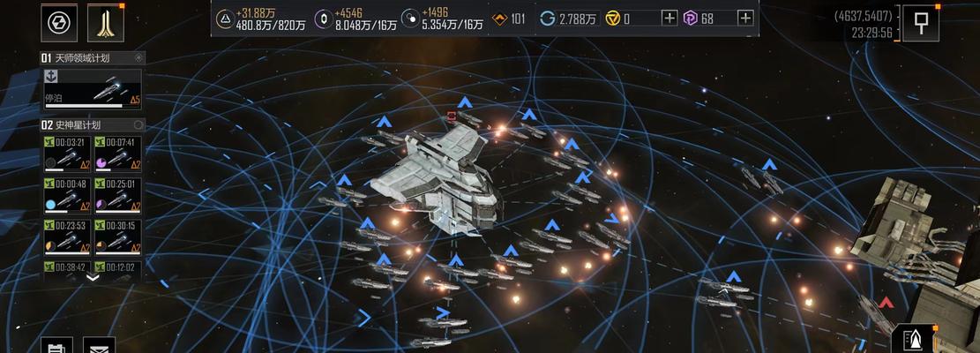
Task: Select the 01 天师领域计划 header
Action: click(x=94, y=58)
